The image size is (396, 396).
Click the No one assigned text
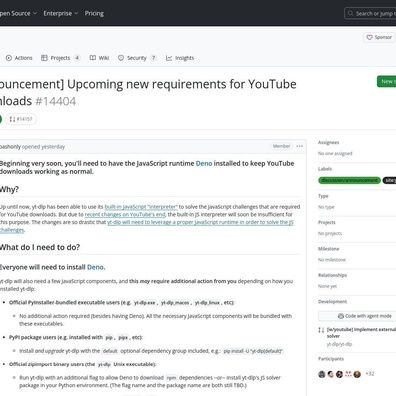pyautogui.click(x=335, y=153)
